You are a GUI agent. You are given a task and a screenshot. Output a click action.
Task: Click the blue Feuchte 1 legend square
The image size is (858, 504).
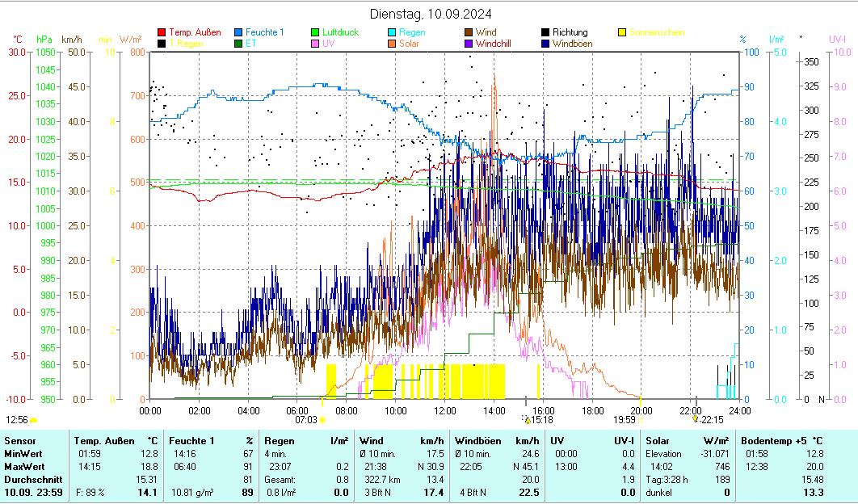tap(239, 32)
